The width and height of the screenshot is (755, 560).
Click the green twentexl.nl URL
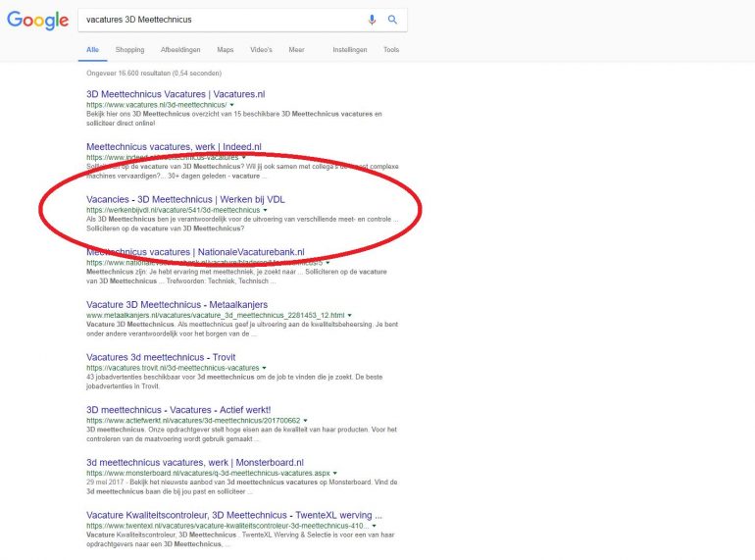point(227,526)
